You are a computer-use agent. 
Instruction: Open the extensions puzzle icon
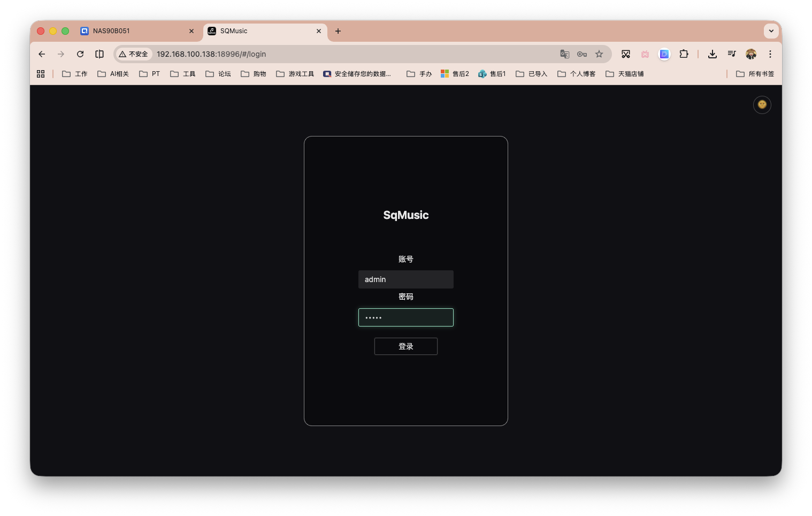click(x=684, y=54)
